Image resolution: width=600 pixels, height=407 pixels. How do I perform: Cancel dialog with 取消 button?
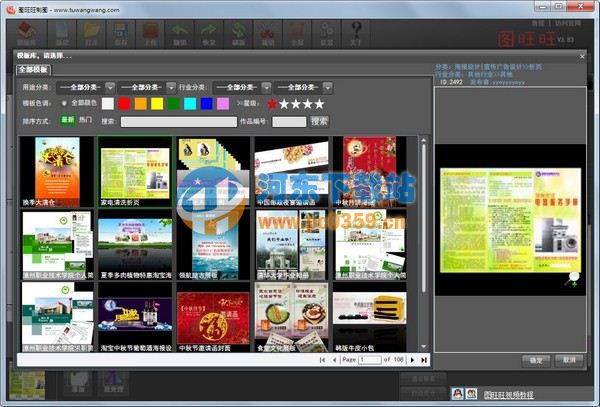569,360
